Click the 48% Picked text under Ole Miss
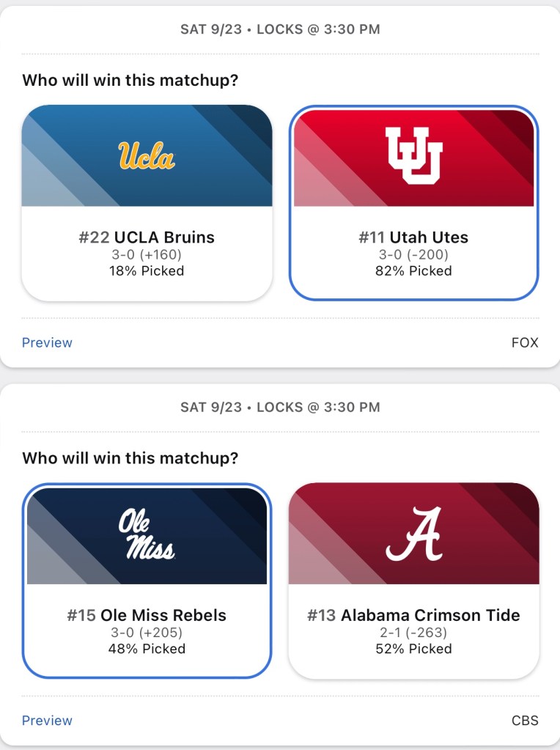The height and width of the screenshot is (750, 560). [x=147, y=649]
